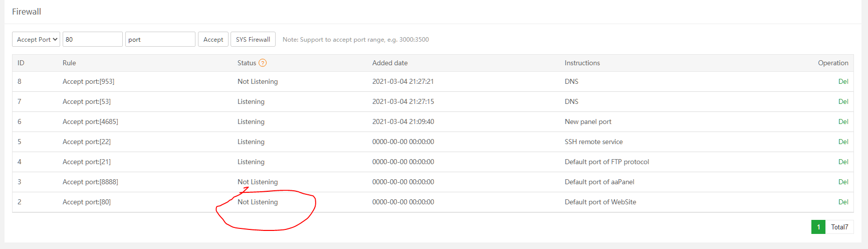Viewport: 868px width, 249px height.
Task: Select the Accept port:[80] rule row
Action: coord(87,202)
